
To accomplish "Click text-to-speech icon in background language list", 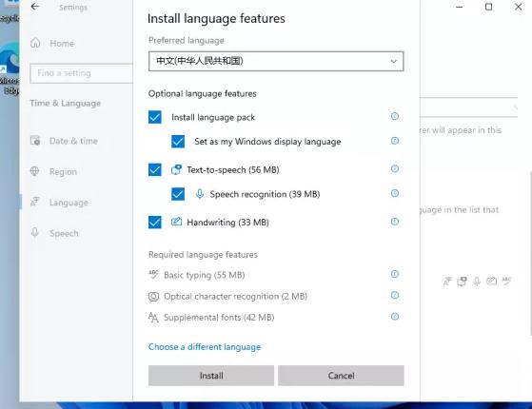I will tap(463, 282).
